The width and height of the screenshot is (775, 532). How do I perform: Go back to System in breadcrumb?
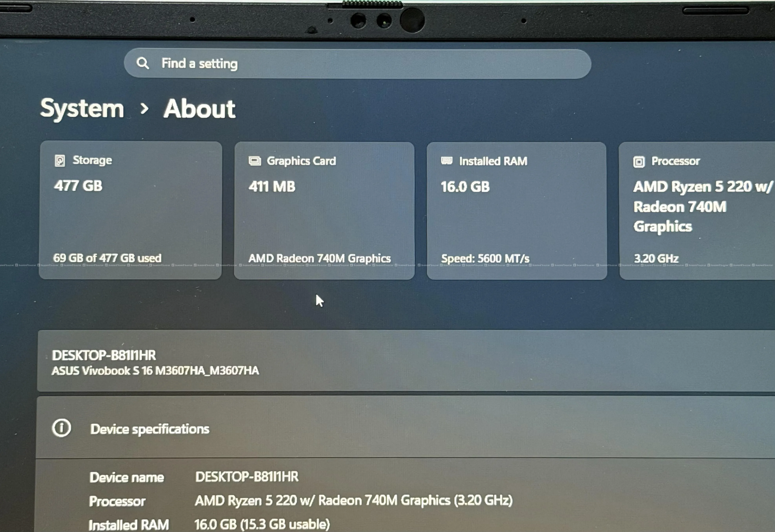point(82,109)
